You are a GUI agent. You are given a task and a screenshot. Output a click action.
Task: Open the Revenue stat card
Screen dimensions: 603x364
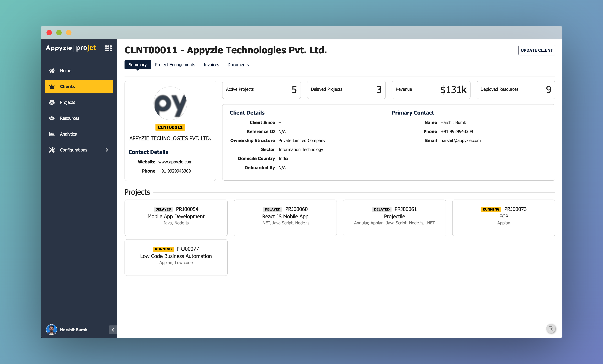point(431,90)
